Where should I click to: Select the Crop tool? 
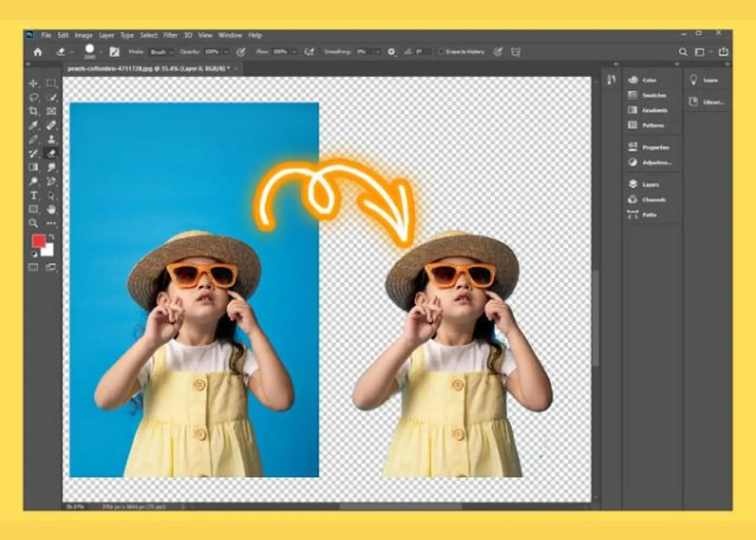click(x=33, y=111)
